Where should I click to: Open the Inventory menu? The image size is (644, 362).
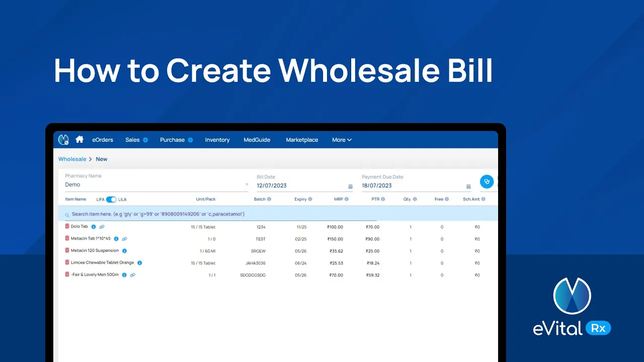click(x=217, y=140)
